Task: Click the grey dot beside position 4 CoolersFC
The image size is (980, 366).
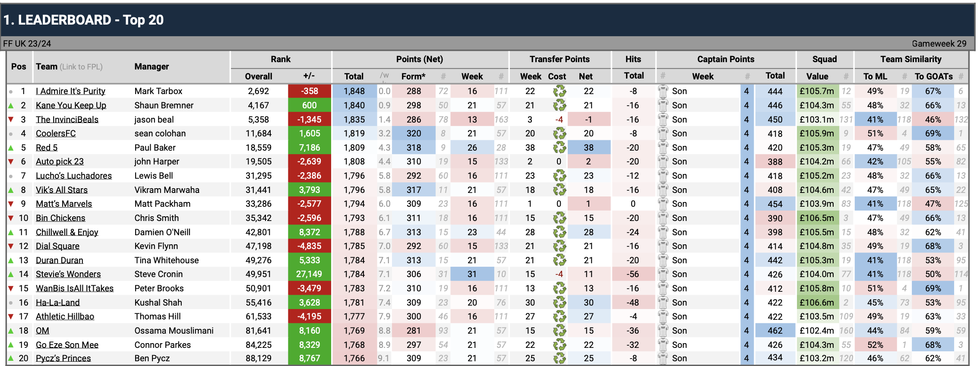Action: [11, 134]
